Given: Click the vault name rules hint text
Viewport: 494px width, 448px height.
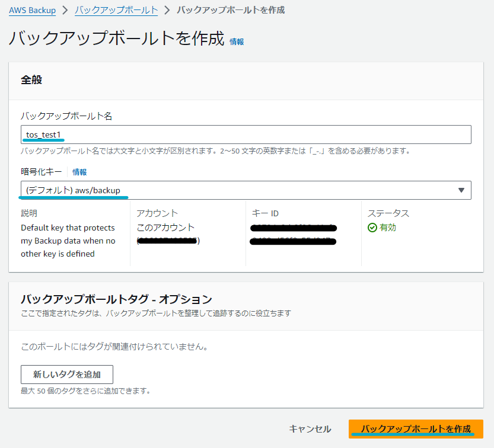Looking at the screenshot, I should click(x=216, y=151).
